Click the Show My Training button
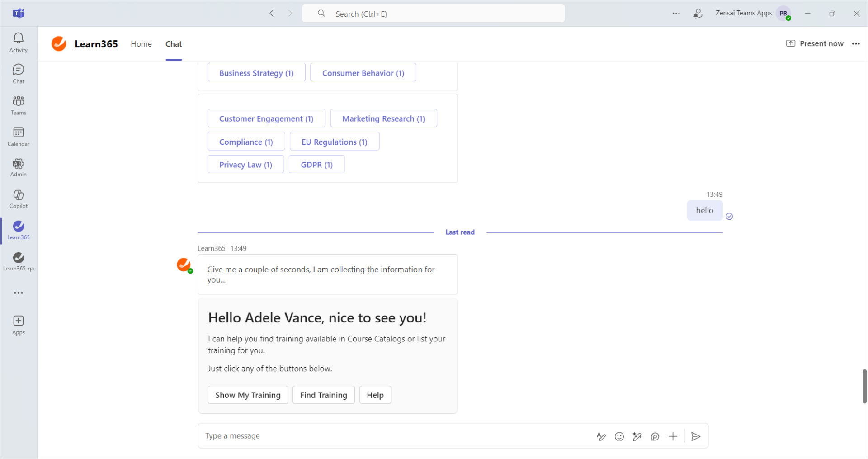The height and width of the screenshot is (459, 868). (248, 395)
